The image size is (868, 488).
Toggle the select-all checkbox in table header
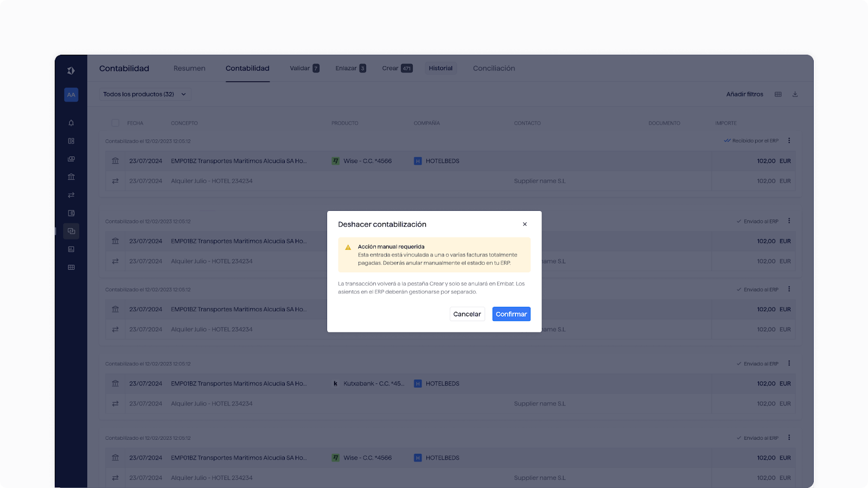coord(115,123)
